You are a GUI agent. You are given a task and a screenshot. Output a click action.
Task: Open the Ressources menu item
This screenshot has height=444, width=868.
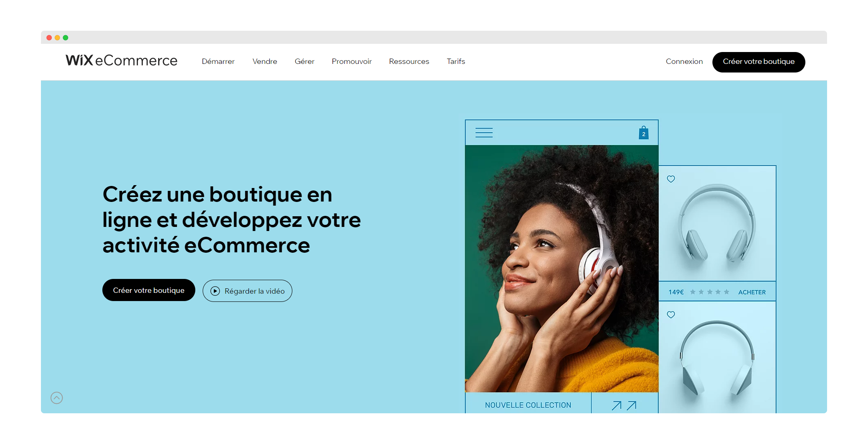pyautogui.click(x=409, y=61)
